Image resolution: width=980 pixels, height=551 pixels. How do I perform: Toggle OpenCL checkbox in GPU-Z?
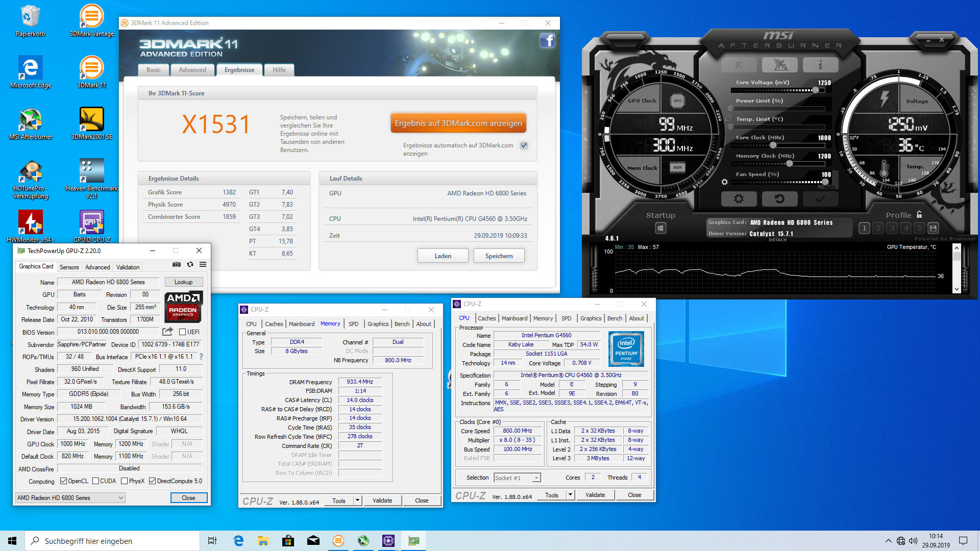(x=63, y=481)
